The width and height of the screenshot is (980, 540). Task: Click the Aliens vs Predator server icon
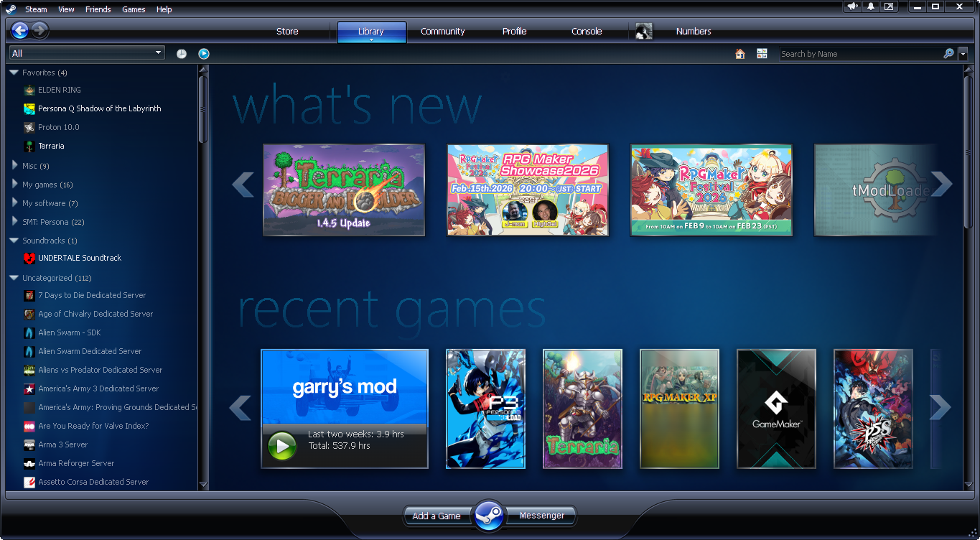click(29, 370)
